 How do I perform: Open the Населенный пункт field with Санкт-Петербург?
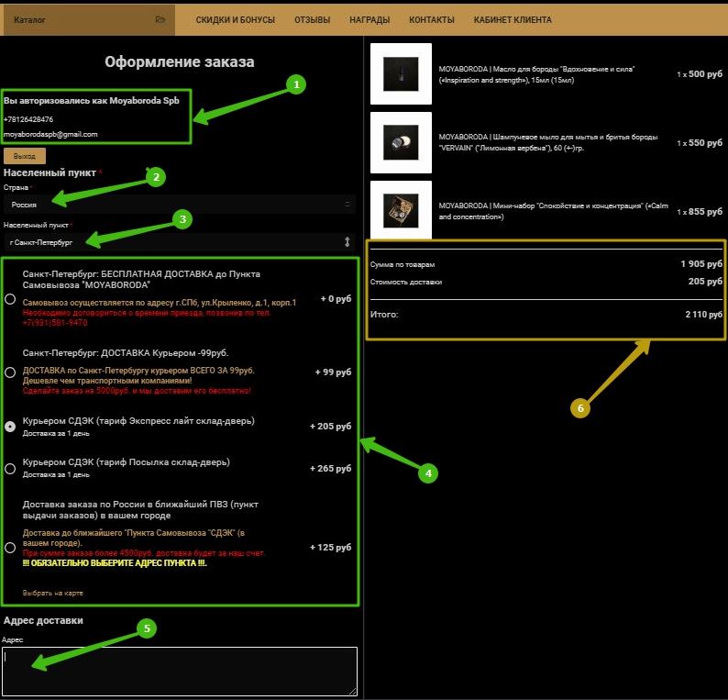(x=179, y=242)
